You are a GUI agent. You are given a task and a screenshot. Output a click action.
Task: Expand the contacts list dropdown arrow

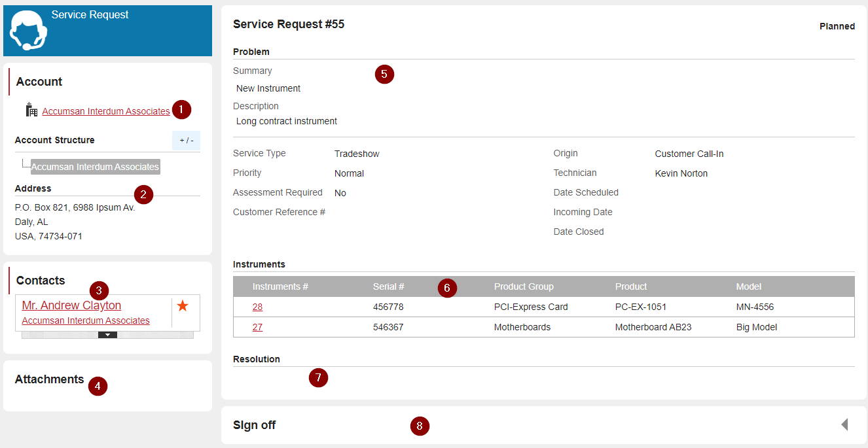click(107, 335)
